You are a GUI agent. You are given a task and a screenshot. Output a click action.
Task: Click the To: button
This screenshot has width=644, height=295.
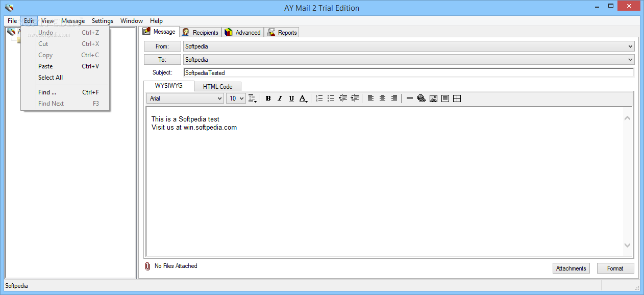[162, 60]
